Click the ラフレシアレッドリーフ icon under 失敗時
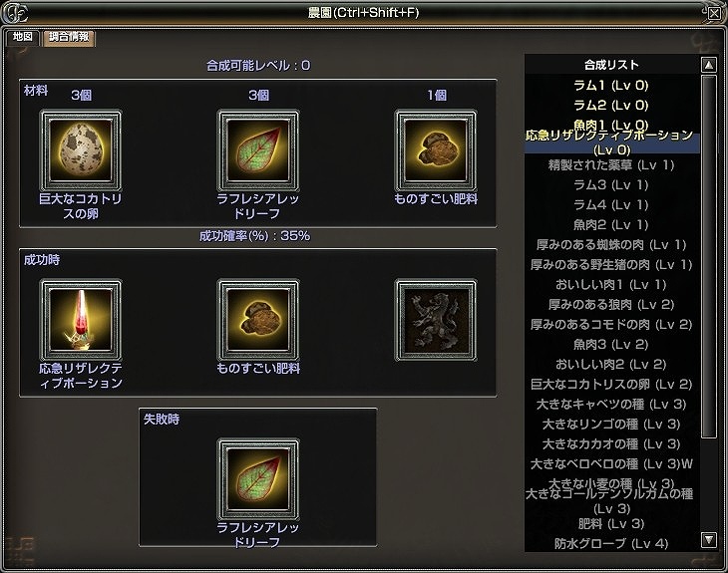 pyautogui.click(x=258, y=479)
